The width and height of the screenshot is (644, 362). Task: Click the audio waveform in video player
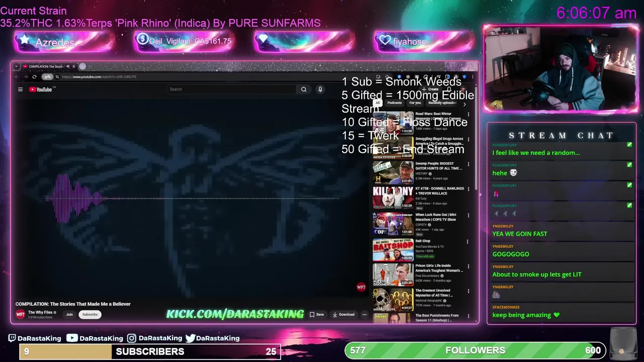75,198
